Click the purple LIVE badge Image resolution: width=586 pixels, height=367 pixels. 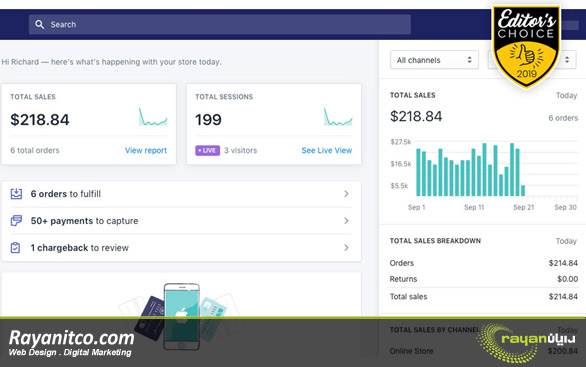point(207,150)
